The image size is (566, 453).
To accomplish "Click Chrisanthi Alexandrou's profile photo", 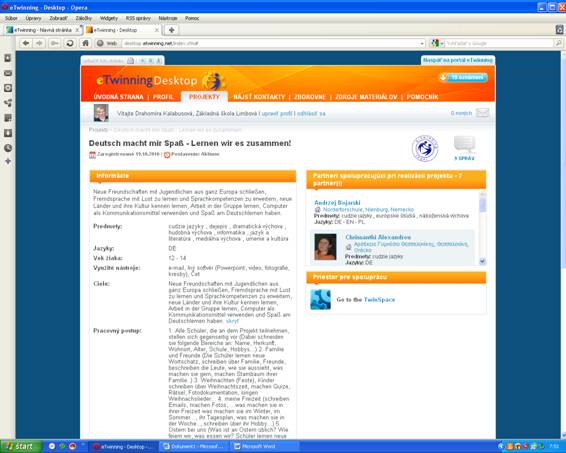I will 325,247.
